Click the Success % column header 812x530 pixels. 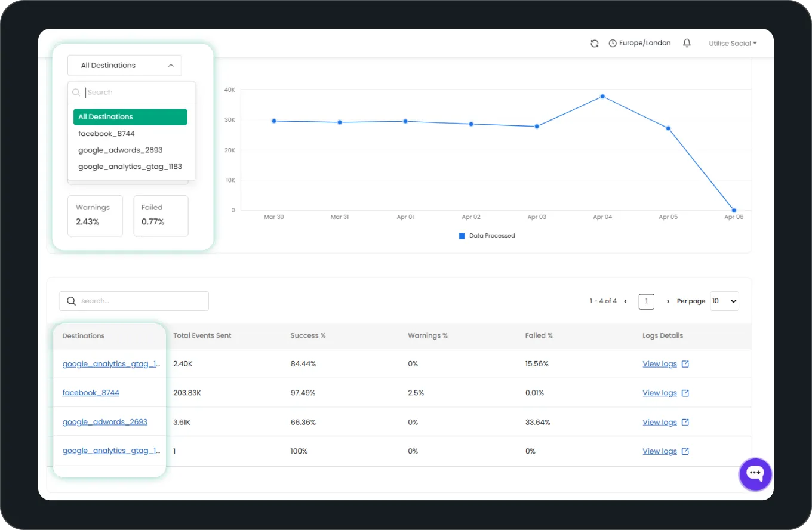coord(308,335)
